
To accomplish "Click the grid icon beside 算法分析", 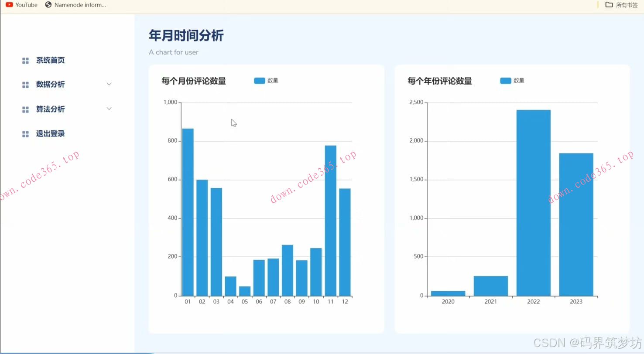I will (25, 109).
